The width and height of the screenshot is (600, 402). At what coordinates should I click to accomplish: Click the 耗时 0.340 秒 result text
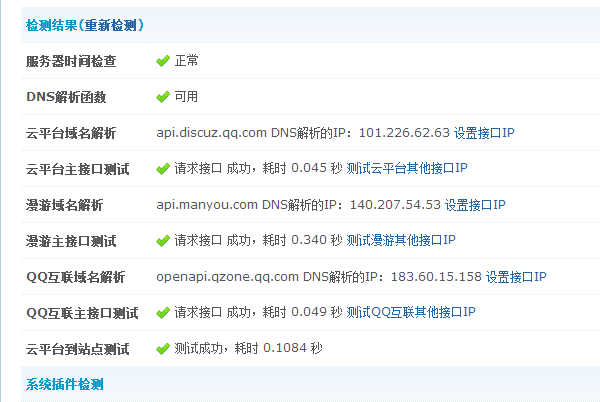point(302,240)
